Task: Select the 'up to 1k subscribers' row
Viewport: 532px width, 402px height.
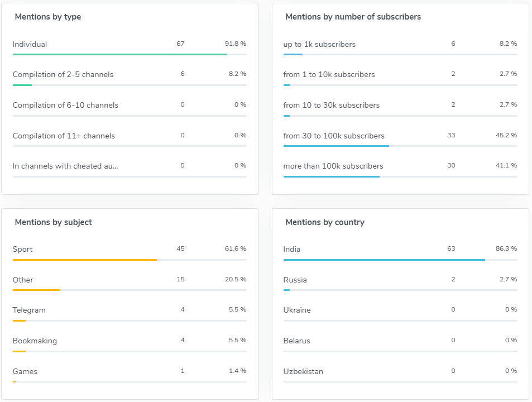Action: (319, 44)
